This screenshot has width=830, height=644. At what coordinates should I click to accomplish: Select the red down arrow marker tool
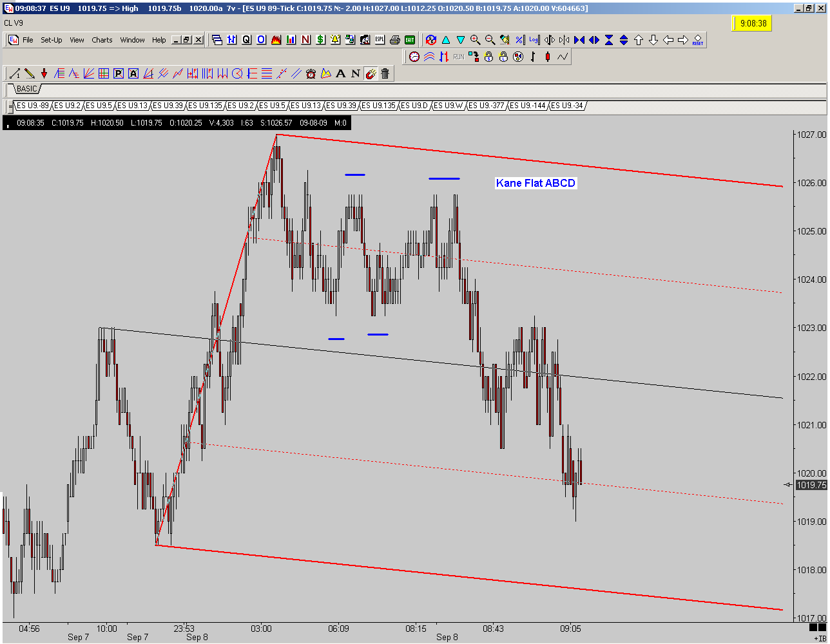pos(44,73)
